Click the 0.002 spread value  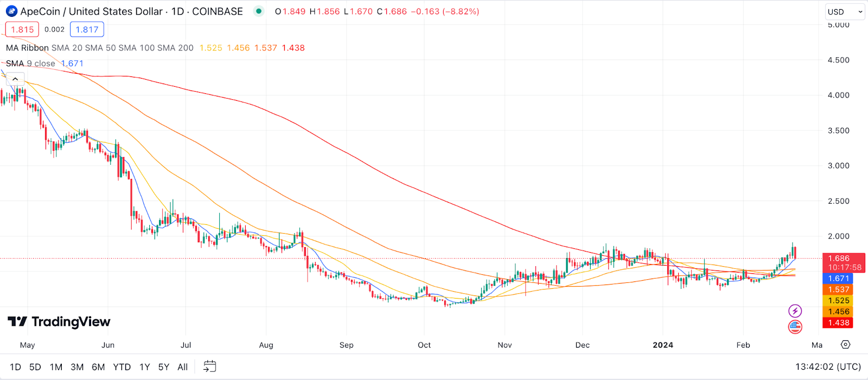[x=54, y=29]
